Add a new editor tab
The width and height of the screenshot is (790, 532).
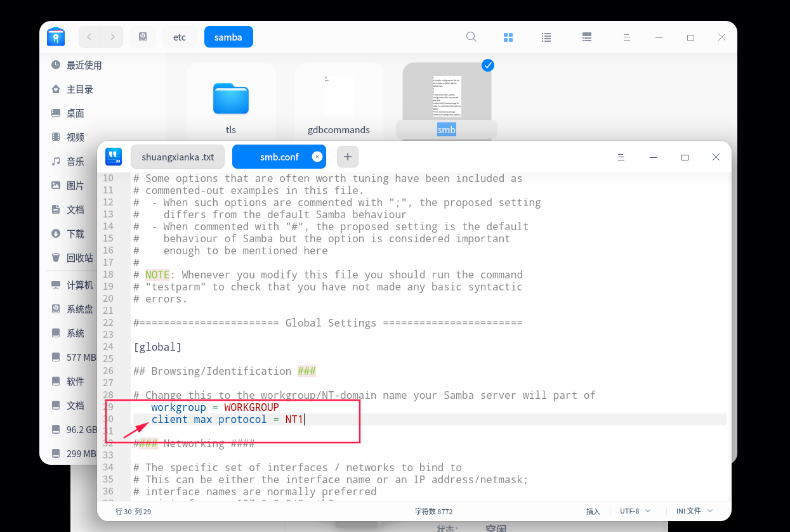point(348,157)
